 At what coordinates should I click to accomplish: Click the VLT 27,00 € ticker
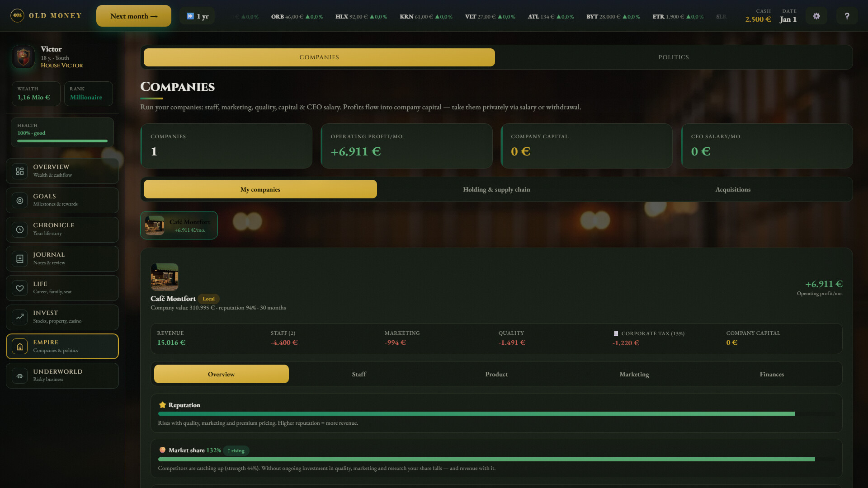click(x=490, y=17)
